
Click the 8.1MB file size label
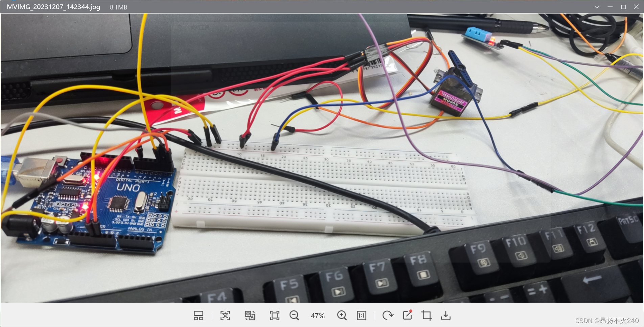(x=118, y=7)
